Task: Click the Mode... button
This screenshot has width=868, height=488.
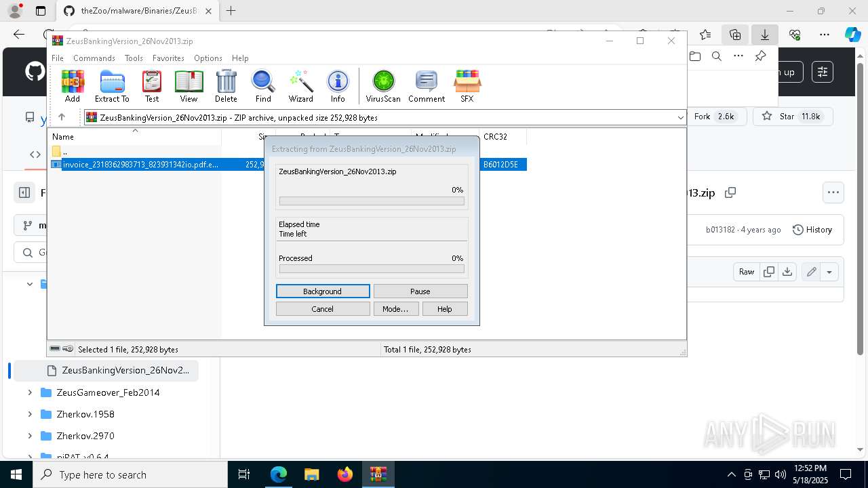Action: [x=395, y=309]
